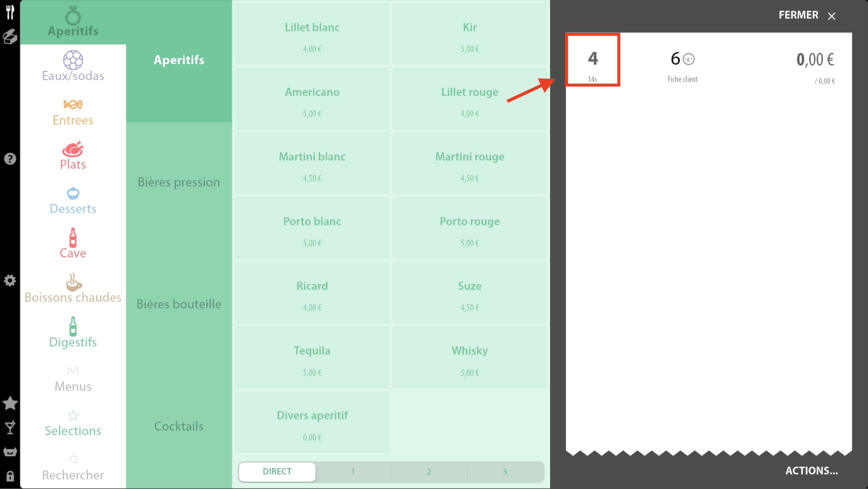Open the help question mark icon
Image resolution: width=868 pixels, height=489 pixels.
[10, 158]
